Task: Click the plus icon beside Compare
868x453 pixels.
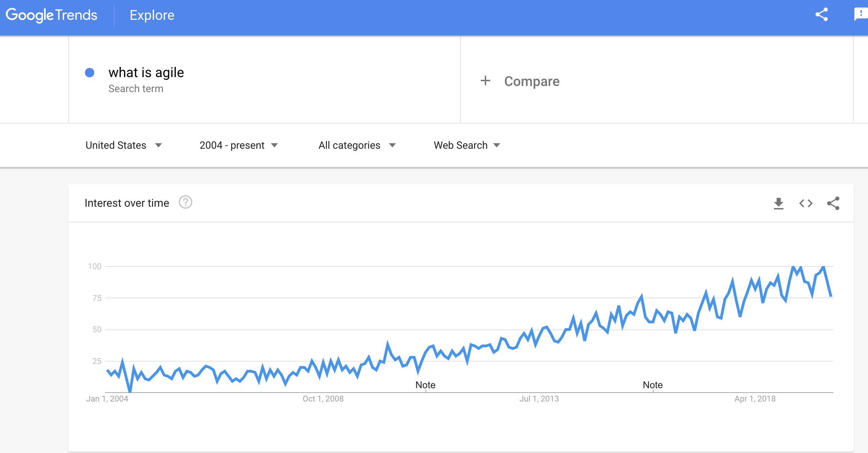Action: (x=485, y=81)
